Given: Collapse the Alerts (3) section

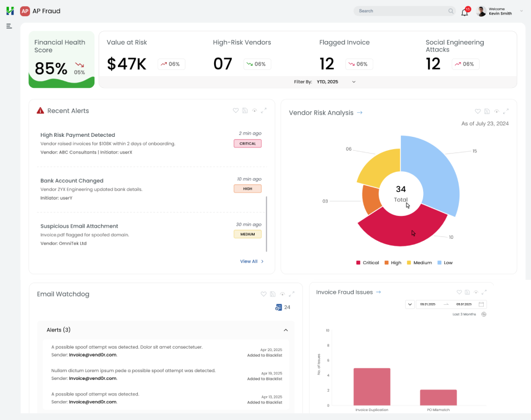Looking at the screenshot, I should click(286, 330).
